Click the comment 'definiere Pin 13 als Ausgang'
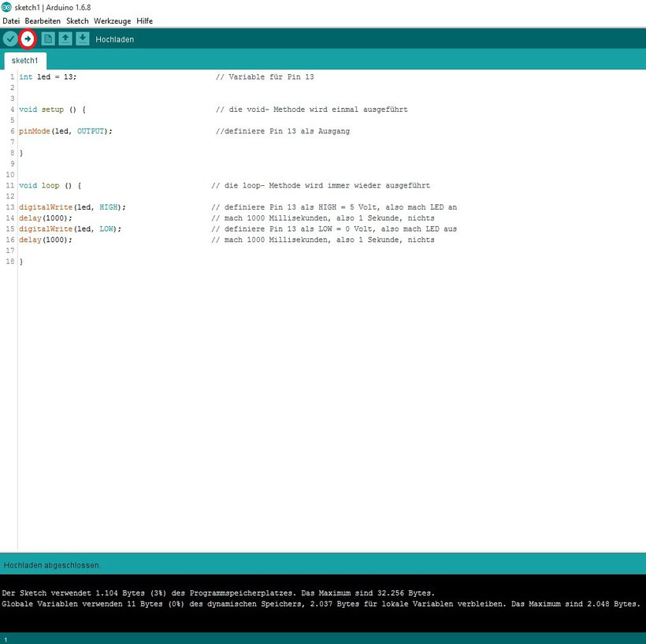The height and width of the screenshot is (644, 646). pyautogui.click(x=288, y=131)
